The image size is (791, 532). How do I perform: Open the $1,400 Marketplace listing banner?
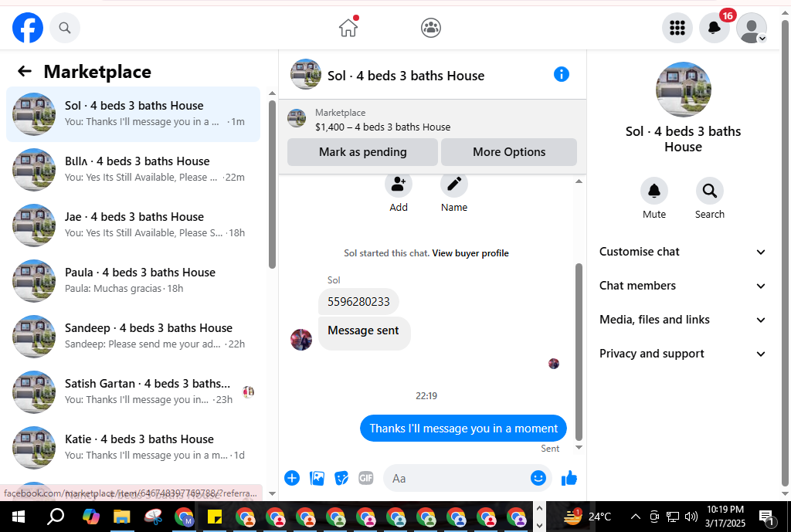(x=432, y=120)
